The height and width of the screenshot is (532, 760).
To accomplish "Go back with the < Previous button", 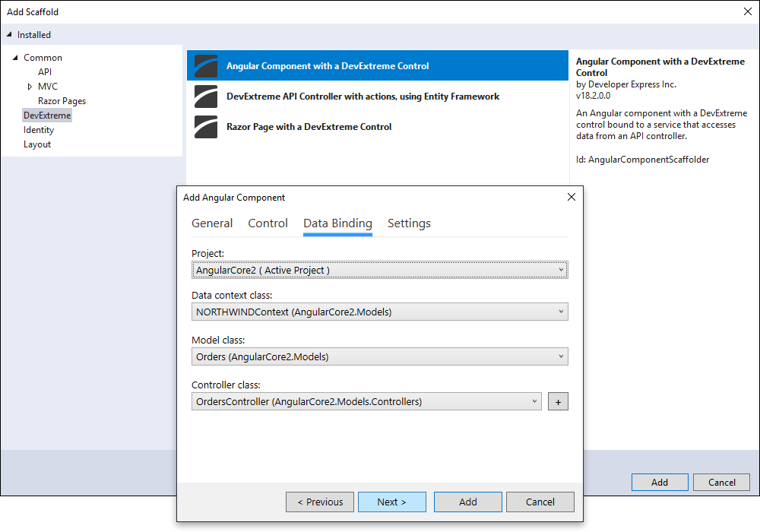I will 320,502.
